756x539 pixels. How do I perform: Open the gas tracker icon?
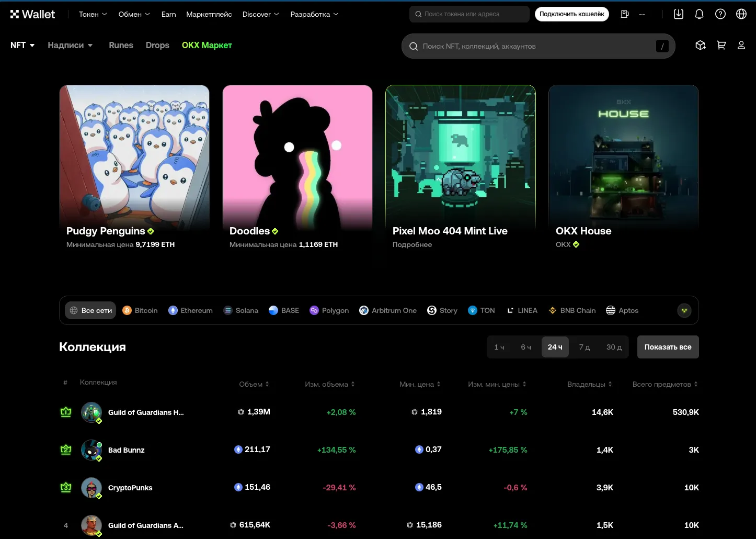(625, 14)
